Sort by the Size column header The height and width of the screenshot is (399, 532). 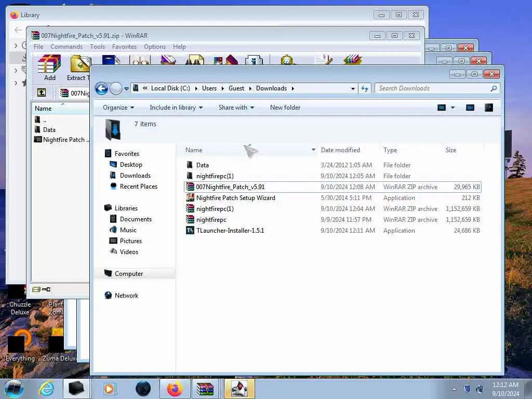pyautogui.click(x=450, y=150)
